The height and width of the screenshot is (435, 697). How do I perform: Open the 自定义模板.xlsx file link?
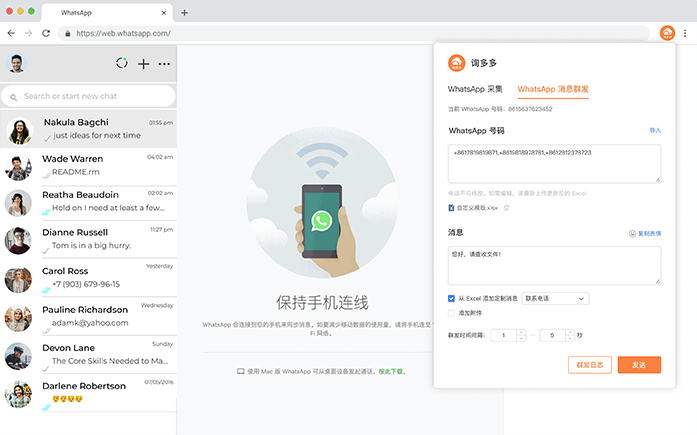[477, 208]
